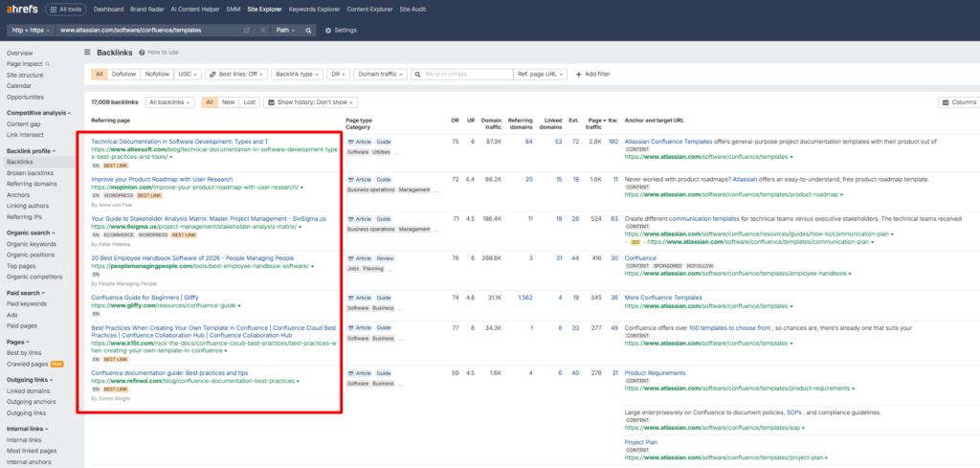The width and height of the screenshot is (980, 468).
Task: Select the All status toggle in results
Action: (x=210, y=101)
